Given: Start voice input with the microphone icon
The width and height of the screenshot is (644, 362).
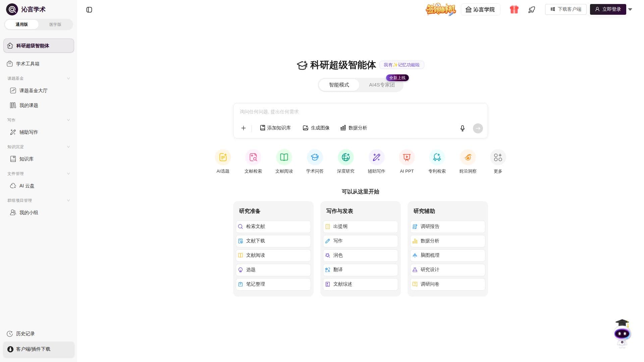Looking at the screenshot, I should coord(463,128).
